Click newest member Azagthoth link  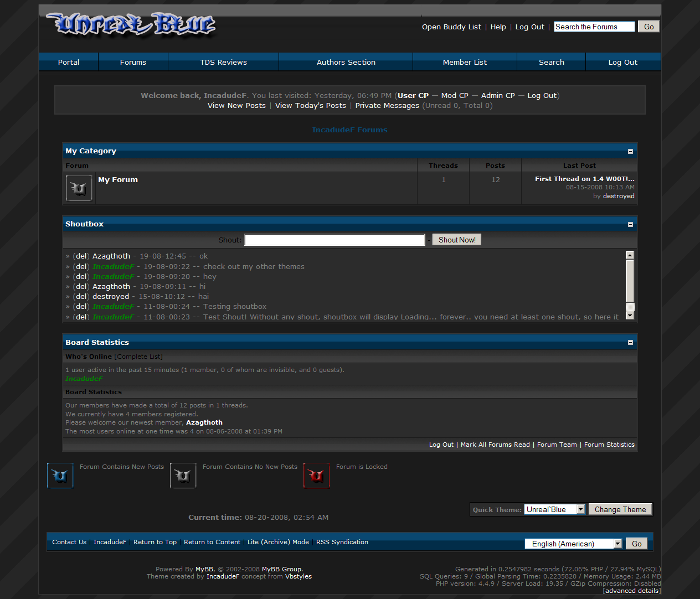[x=204, y=422]
